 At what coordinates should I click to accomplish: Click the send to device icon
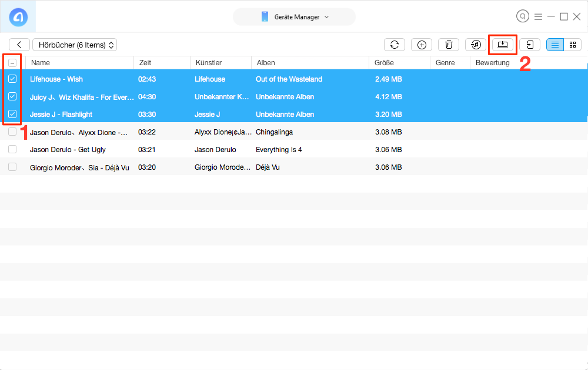click(530, 45)
